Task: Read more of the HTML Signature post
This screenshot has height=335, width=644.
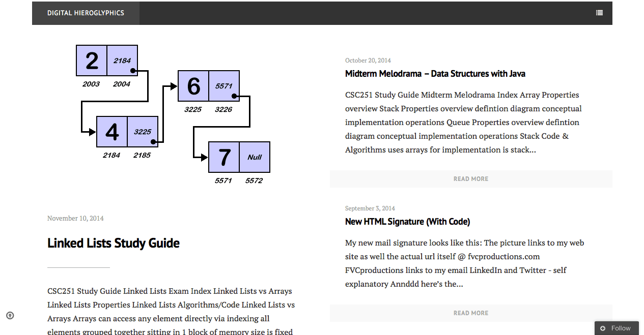Action: 471,313
